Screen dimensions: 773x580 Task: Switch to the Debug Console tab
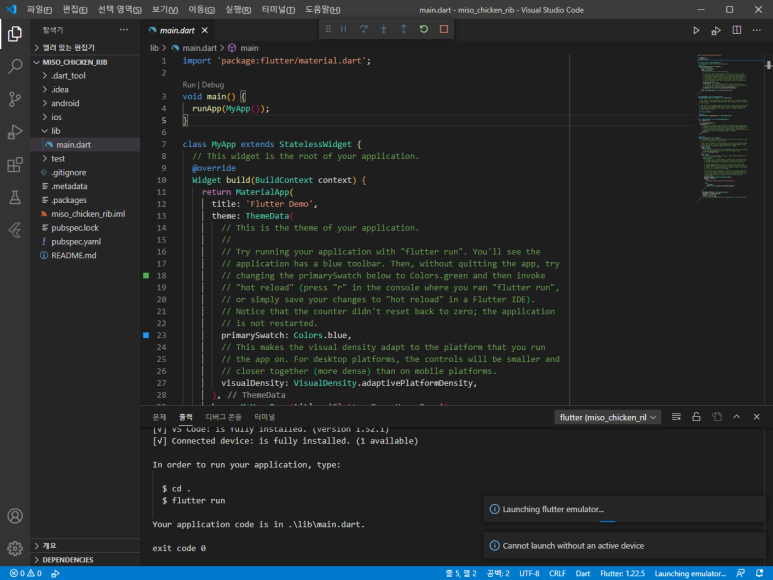click(223, 417)
